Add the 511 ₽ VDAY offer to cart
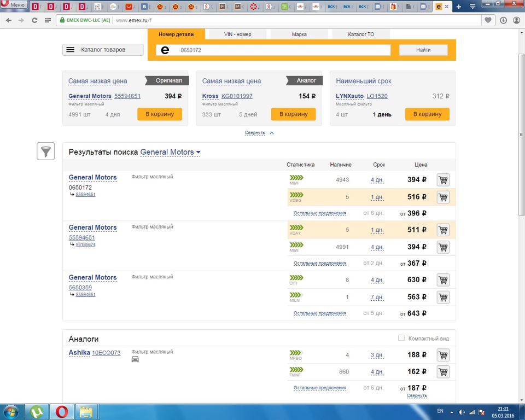Image resolution: width=525 pixels, height=420 pixels. coord(443,230)
